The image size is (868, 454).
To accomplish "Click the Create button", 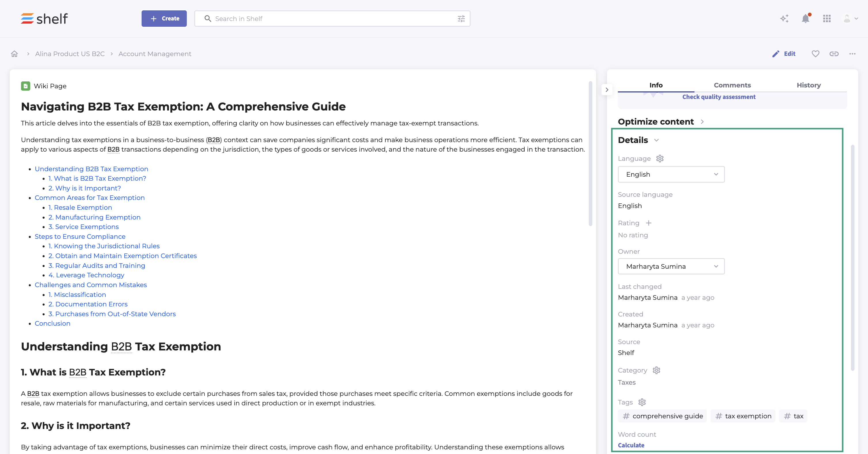I will [164, 18].
